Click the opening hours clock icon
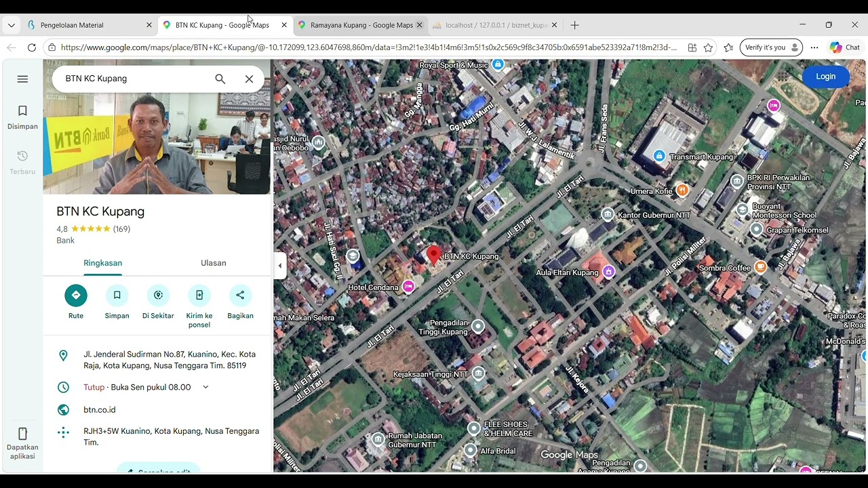 coord(63,387)
